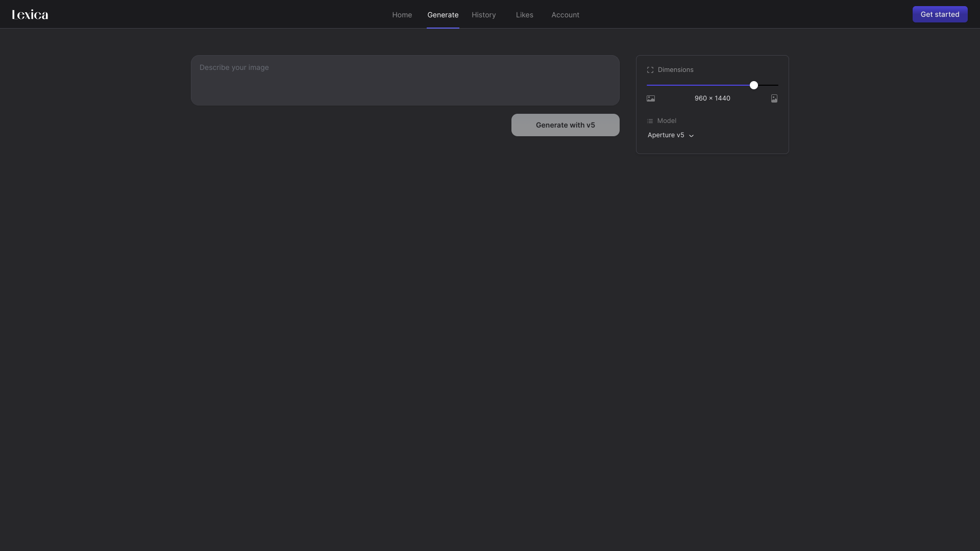This screenshot has height=551, width=980.
Task: Click the Model section label
Action: pos(667,121)
